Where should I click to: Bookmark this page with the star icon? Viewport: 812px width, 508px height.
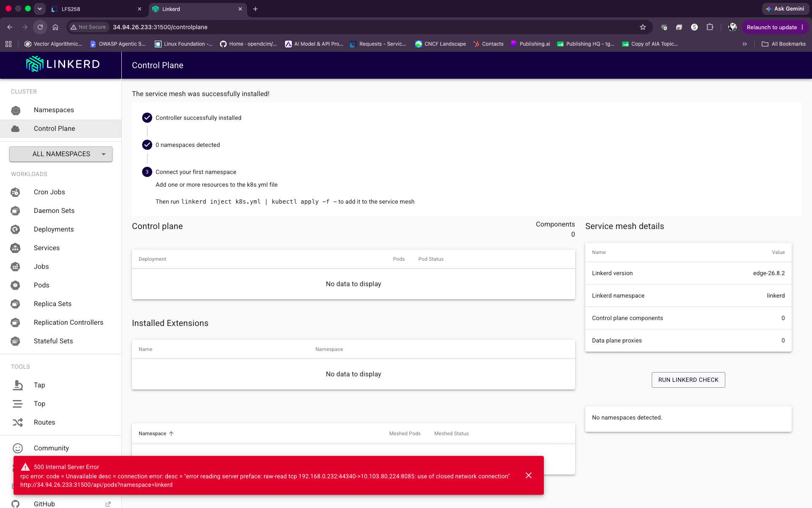643,27
